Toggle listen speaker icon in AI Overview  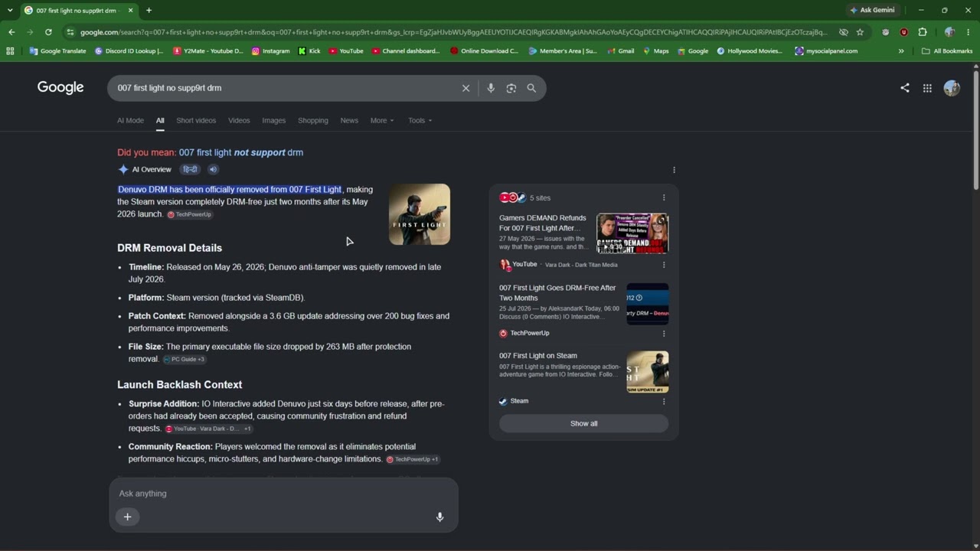(214, 169)
